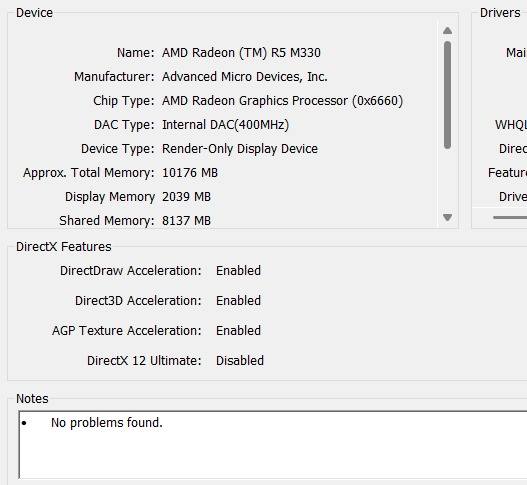Viewport: 527px width, 485px height.
Task: Click the 'Chip Type:' label
Action: pos(124,101)
